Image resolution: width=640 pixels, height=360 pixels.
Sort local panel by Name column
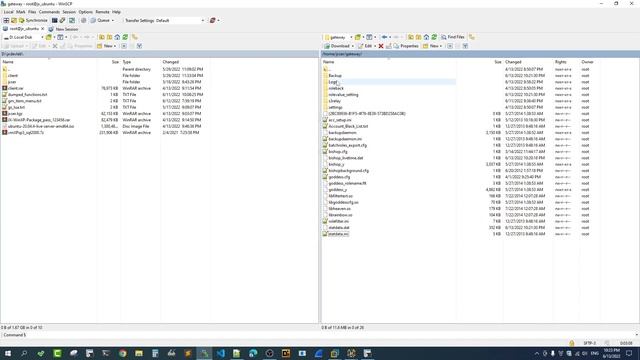point(48,62)
